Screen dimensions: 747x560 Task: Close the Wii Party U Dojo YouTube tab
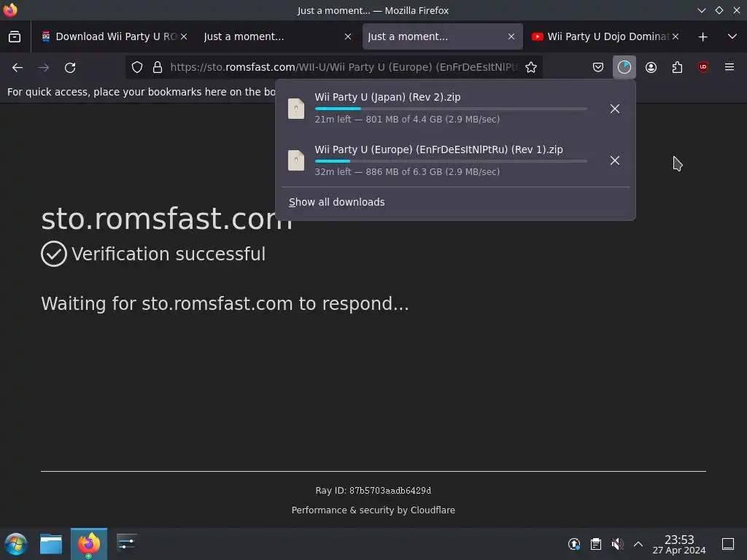click(x=676, y=36)
